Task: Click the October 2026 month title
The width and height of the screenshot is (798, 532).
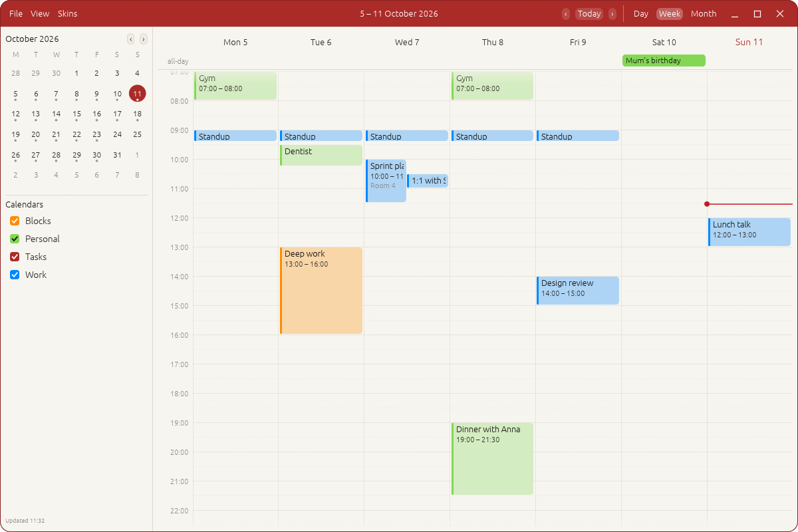Action: [x=32, y=39]
